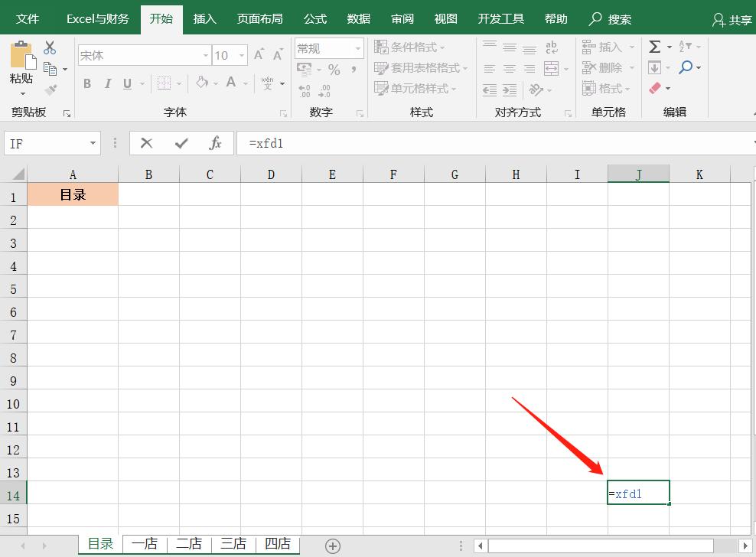Open Find with the magnifier icon
The image size is (756, 557).
[x=688, y=67]
